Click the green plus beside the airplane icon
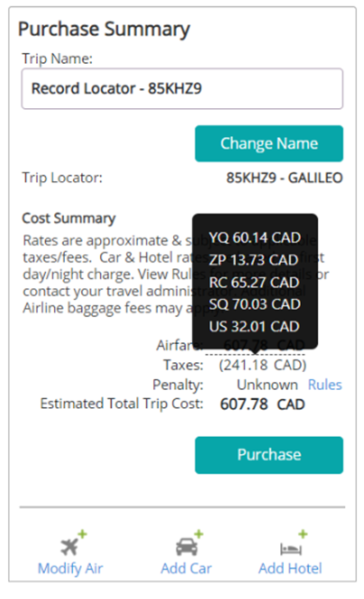 click(82, 533)
